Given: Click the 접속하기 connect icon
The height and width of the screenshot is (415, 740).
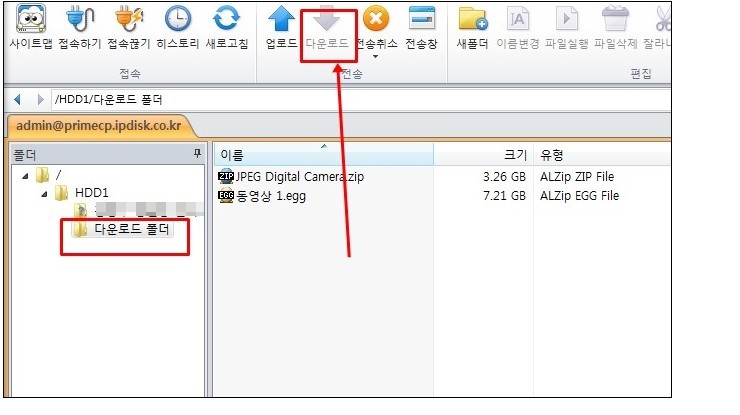Looking at the screenshot, I should 77,21.
